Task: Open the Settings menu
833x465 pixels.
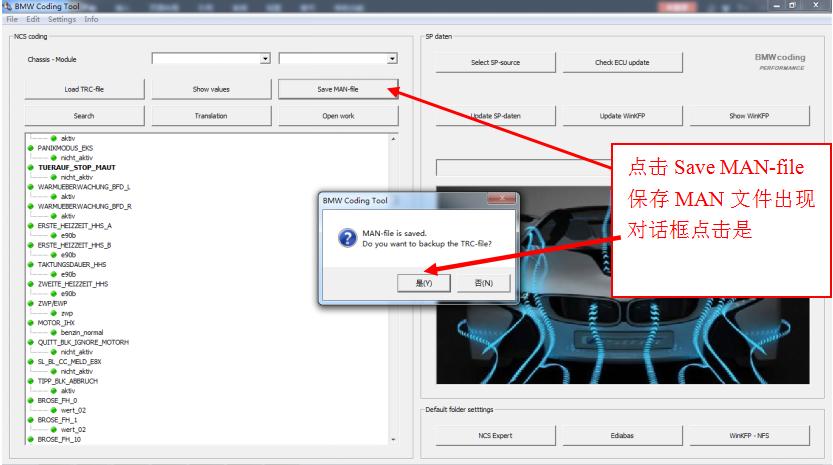Action: click(x=62, y=19)
